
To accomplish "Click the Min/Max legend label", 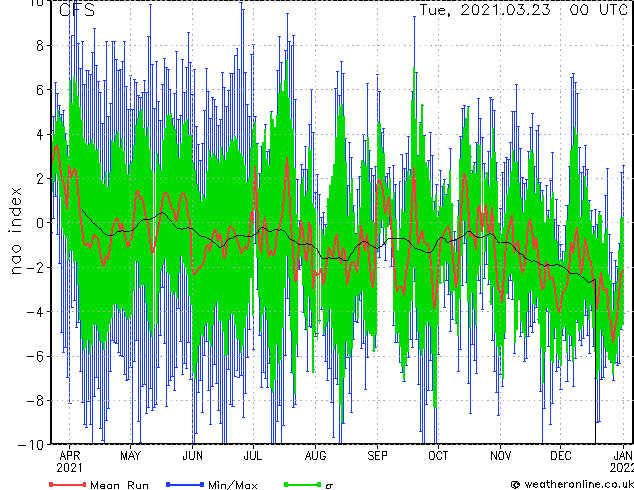I will [x=232, y=484].
